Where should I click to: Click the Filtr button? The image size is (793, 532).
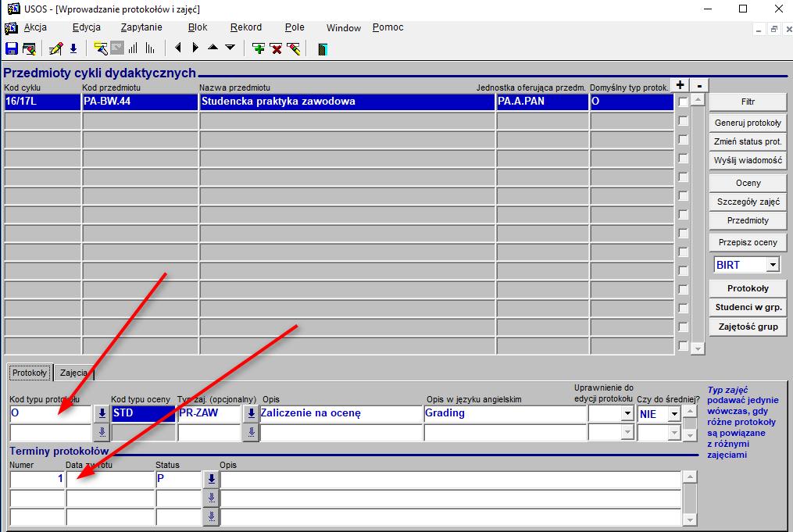click(748, 102)
